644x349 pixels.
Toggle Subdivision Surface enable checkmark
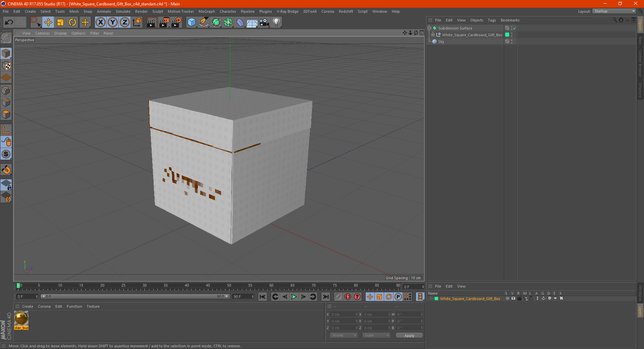pos(515,28)
